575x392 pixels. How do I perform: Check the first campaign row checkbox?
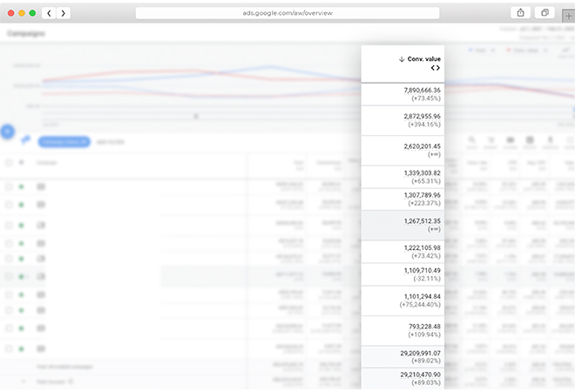(x=9, y=186)
